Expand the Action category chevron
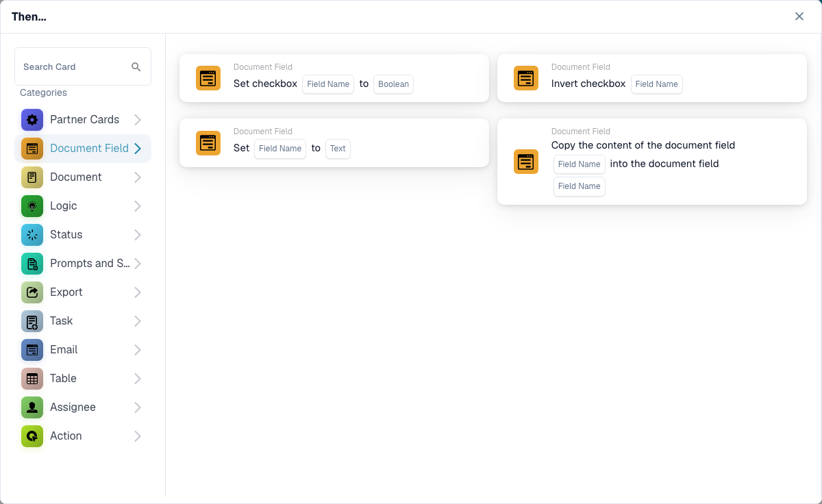The image size is (822, 504). tap(138, 436)
